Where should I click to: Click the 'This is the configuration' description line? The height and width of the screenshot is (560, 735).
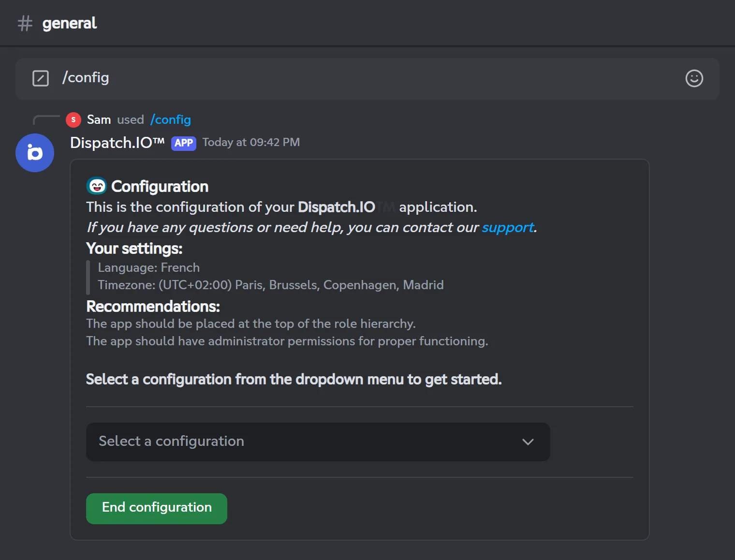(281, 207)
